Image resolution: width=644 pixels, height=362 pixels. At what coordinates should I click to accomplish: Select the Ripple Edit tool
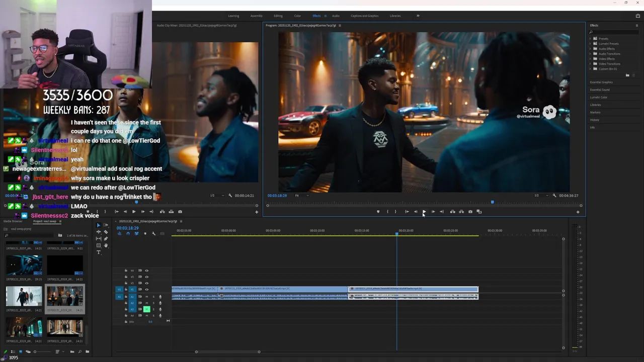[x=99, y=232]
